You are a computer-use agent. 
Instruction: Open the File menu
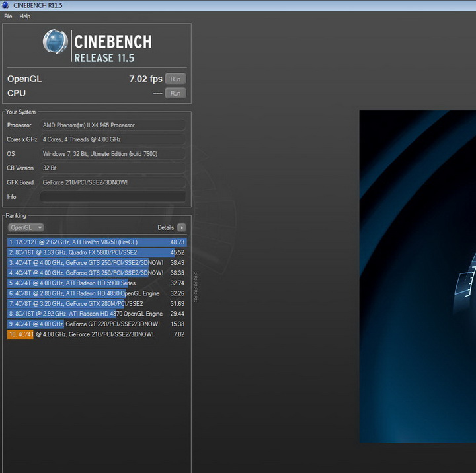8,17
